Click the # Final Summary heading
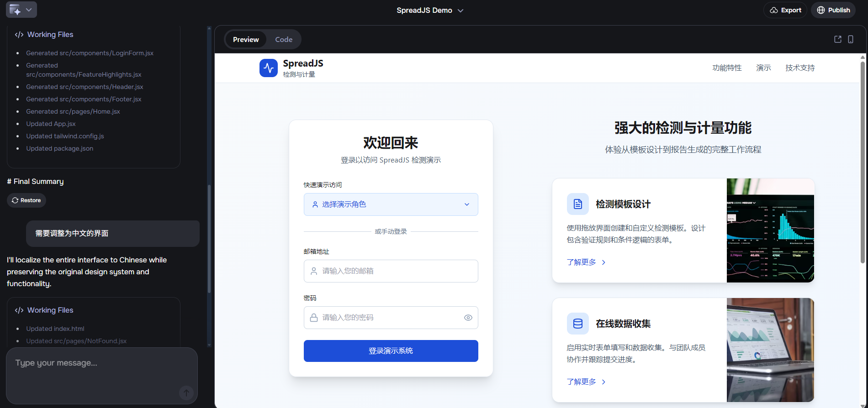The width and height of the screenshot is (868, 408). pyautogui.click(x=35, y=182)
